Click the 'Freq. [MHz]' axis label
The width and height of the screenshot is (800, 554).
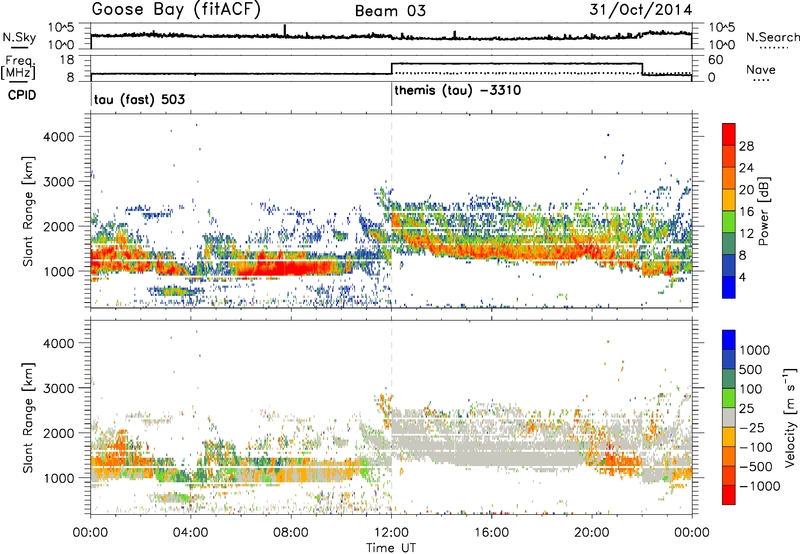pyautogui.click(x=18, y=67)
